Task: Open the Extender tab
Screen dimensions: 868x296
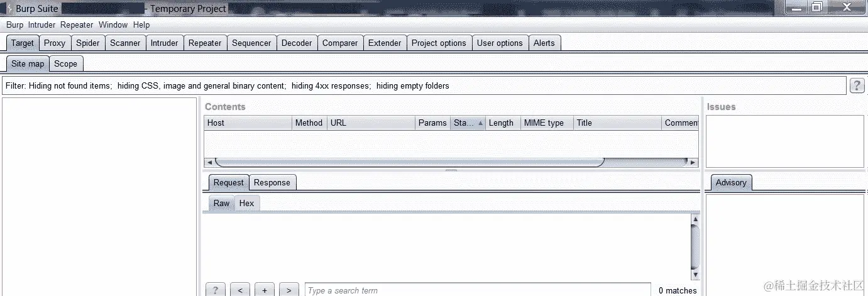Action: tap(385, 43)
